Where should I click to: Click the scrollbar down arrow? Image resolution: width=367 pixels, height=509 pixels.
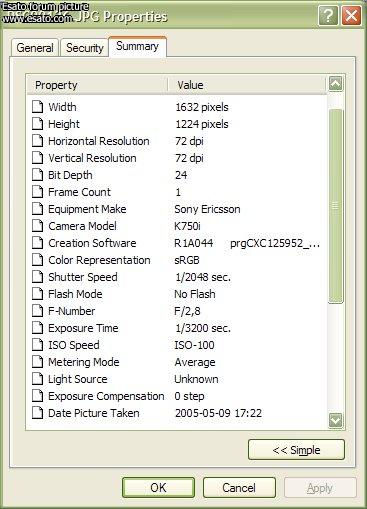point(335,420)
